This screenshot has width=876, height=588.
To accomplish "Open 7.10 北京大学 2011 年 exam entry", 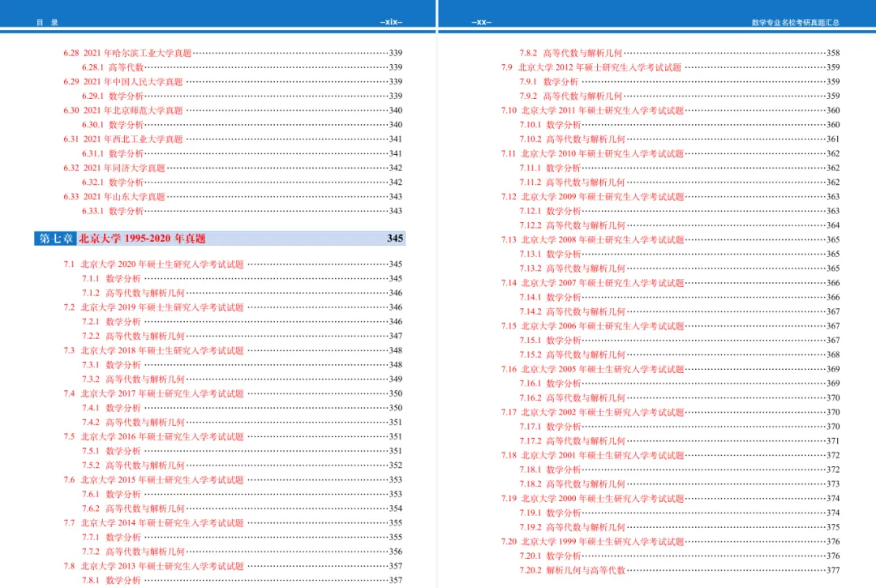I will pyautogui.click(x=671, y=110).
